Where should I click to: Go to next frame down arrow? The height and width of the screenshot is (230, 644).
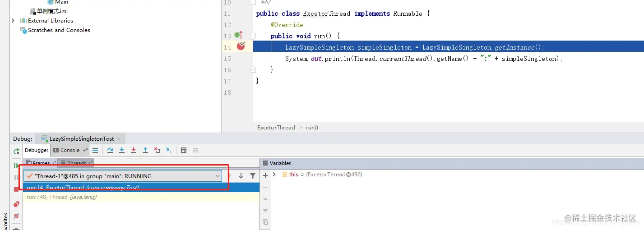tap(241, 176)
